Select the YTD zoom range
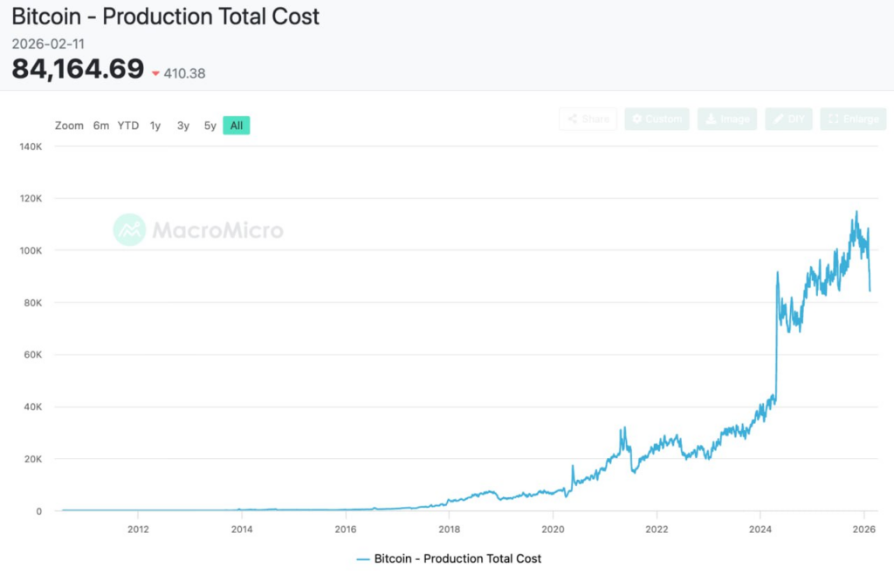 click(x=128, y=126)
